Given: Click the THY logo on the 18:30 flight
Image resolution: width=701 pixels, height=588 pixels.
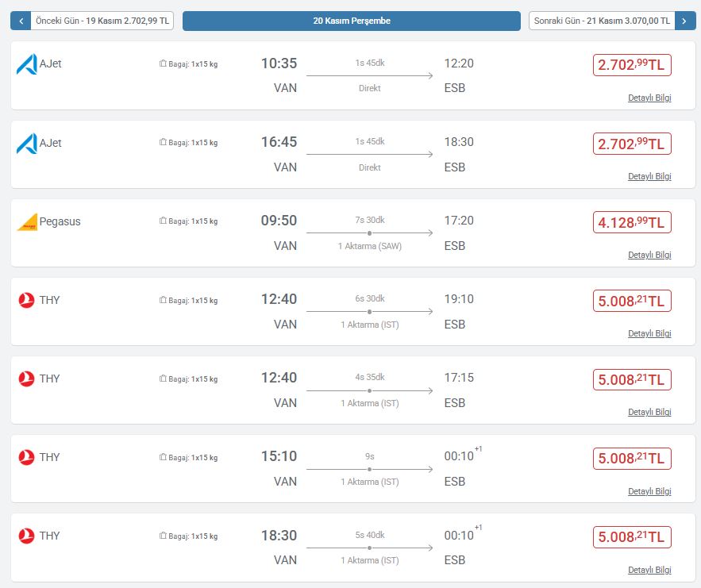Looking at the screenshot, I should (26, 536).
